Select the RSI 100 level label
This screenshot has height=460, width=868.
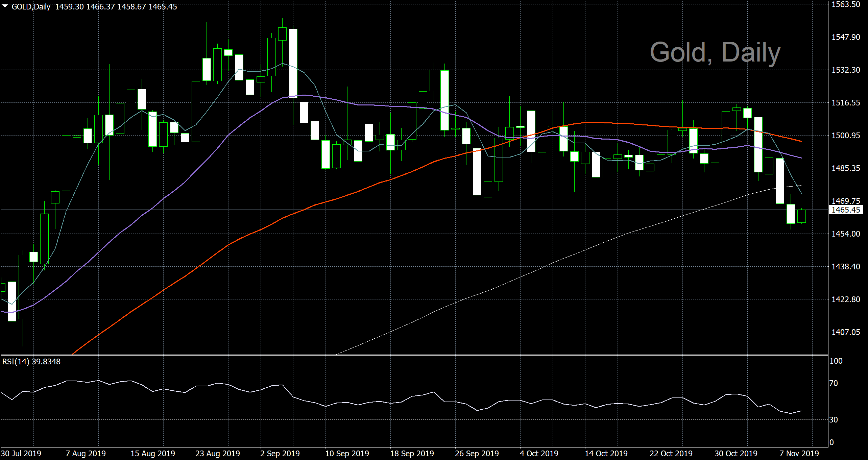click(x=836, y=361)
